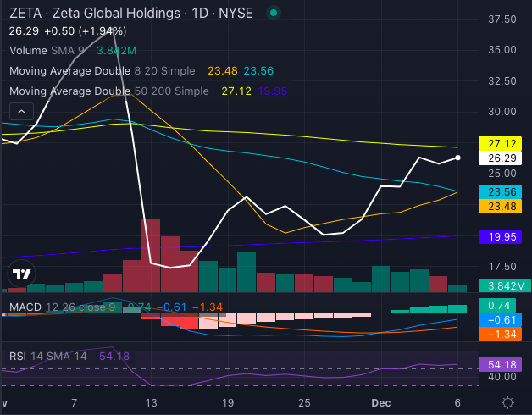Select Moving Average Double 50 200 legend
The width and height of the screenshot is (532, 415).
click(x=108, y=91)
